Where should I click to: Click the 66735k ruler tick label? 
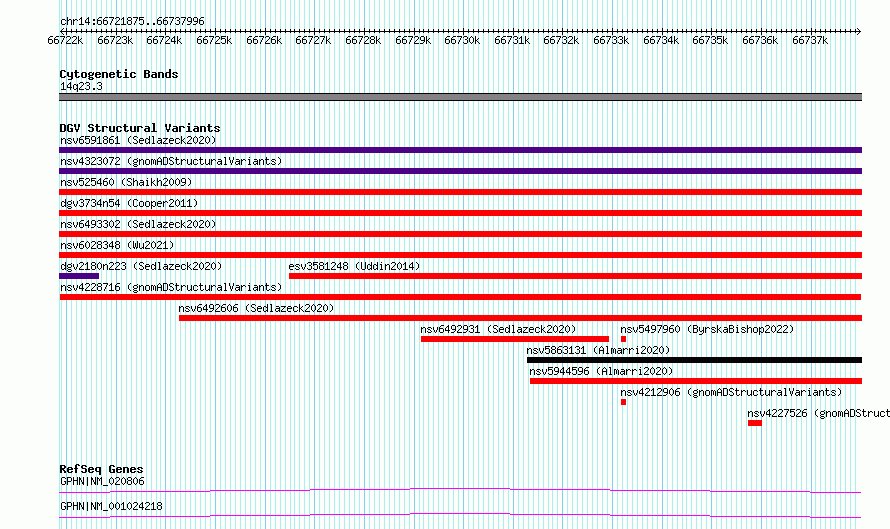pos(710,40)
